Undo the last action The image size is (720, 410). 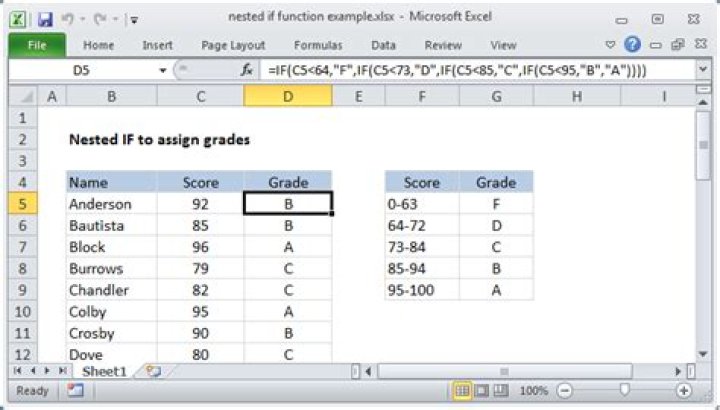(x=67, y=19)
